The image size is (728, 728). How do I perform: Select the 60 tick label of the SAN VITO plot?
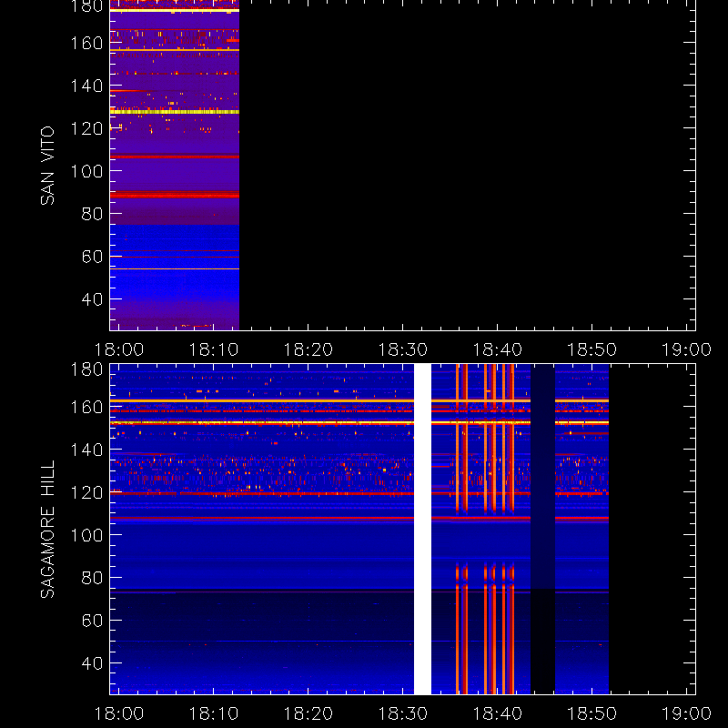click(92, 257)
